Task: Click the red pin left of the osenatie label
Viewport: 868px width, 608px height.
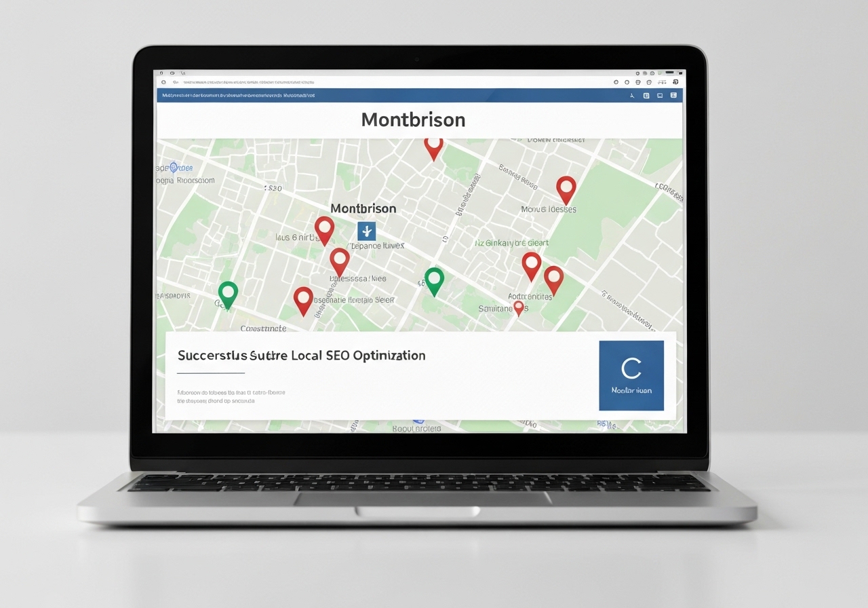Action: click(303, 301)
